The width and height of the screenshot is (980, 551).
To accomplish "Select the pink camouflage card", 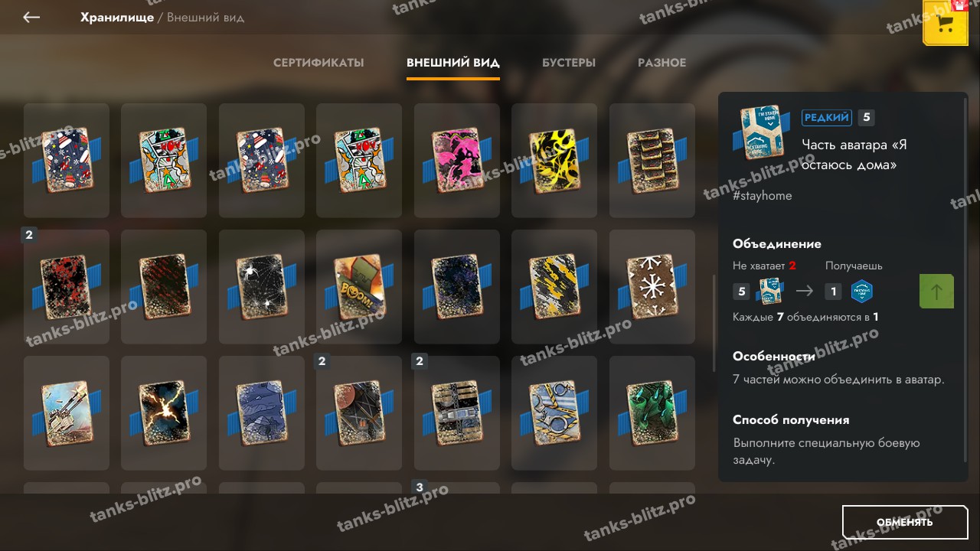I will point(457,160).
